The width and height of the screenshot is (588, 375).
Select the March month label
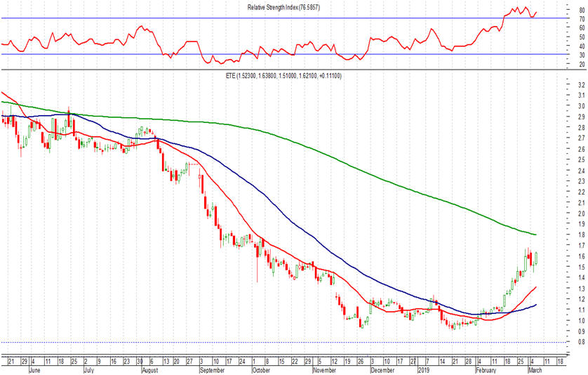(535, 370)
